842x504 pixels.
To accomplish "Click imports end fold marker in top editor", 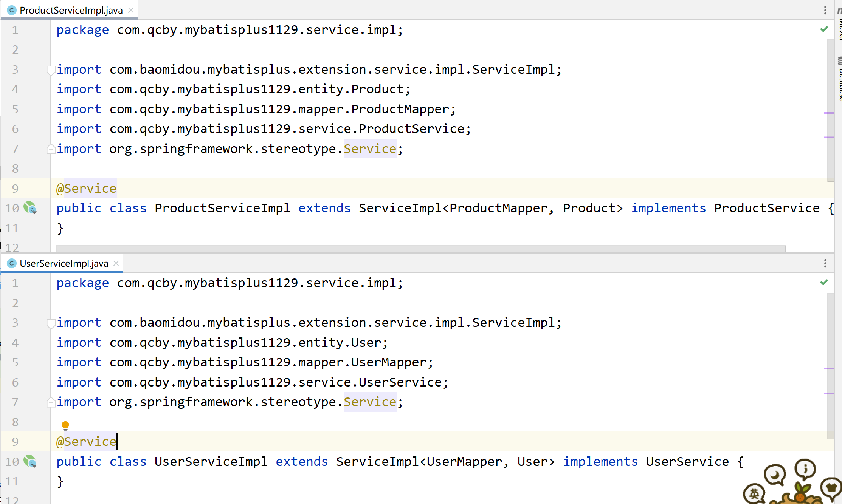I will coord(50,149).
